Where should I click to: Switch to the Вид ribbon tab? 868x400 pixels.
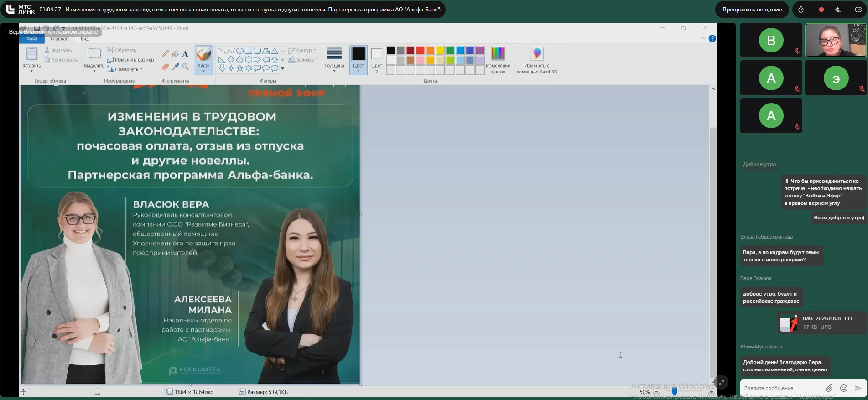[85, 39]
